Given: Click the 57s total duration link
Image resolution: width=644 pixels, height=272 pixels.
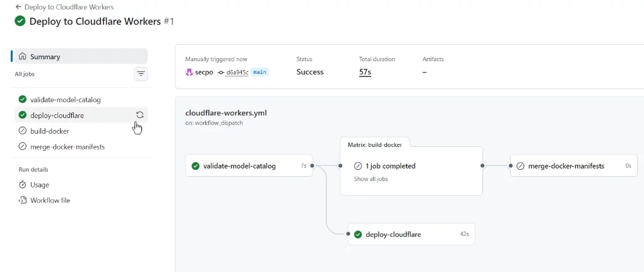Looking at the screenshot, I should click(x=365, y=72).
